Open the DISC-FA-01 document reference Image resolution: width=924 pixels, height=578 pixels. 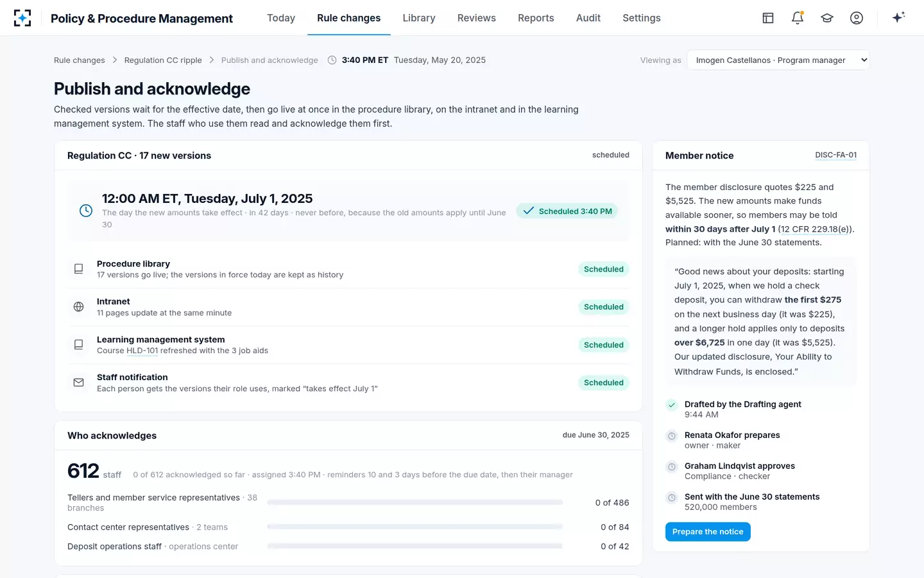[x=835, y=155]
